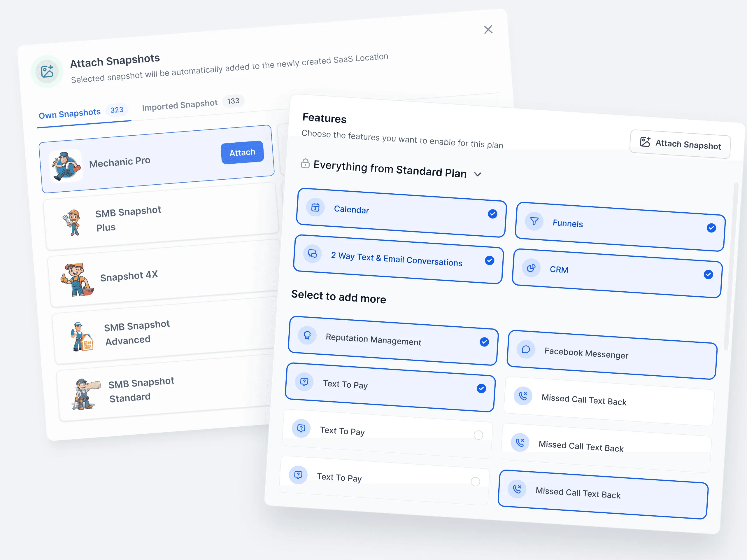The image size is (747, 560).
Task: Click the Calendar feature icon
Action: (315, 207)
